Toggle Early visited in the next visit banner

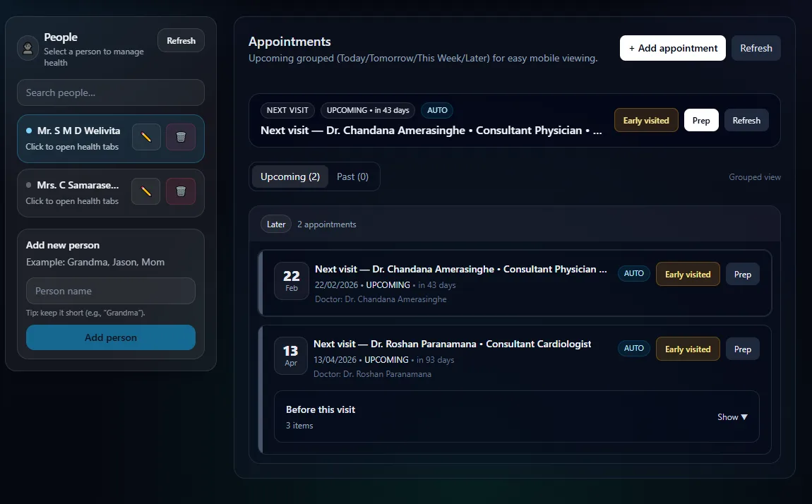(646, 121)
